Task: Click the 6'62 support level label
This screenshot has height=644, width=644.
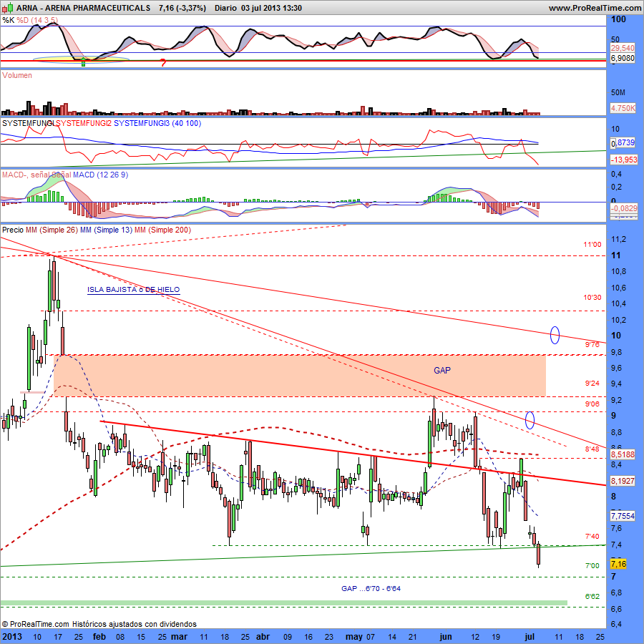Action: tap(592, 596)
